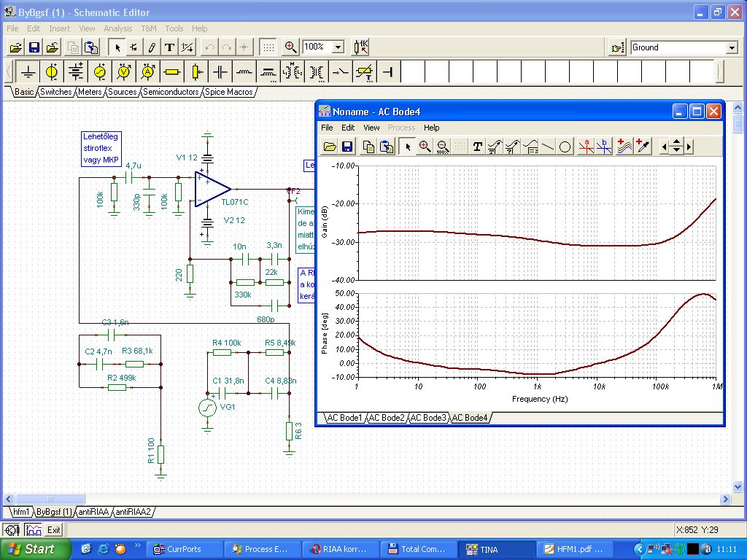747x560 pixels.
Task: Expand hidden Quick Launch icons chevron
Action: [136, 545]
